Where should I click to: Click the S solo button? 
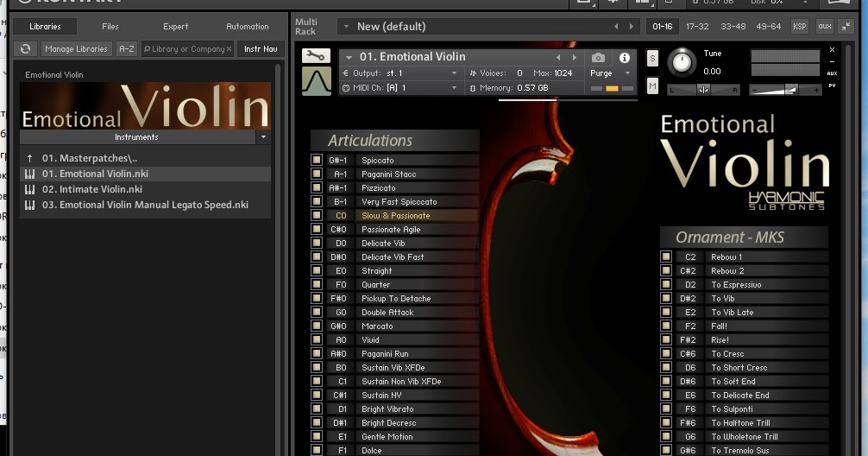(x=652, y=58)
